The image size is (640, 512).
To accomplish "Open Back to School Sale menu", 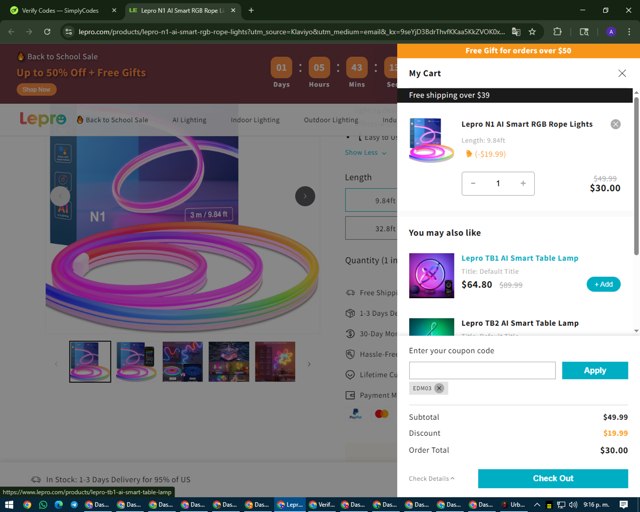I will pyautogui.click(x=112, y=120).
